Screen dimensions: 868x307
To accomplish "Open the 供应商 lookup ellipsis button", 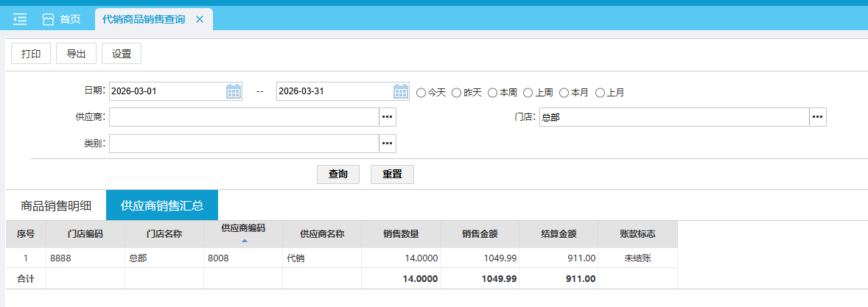I will pyautogui.click(x=388, y=117).
